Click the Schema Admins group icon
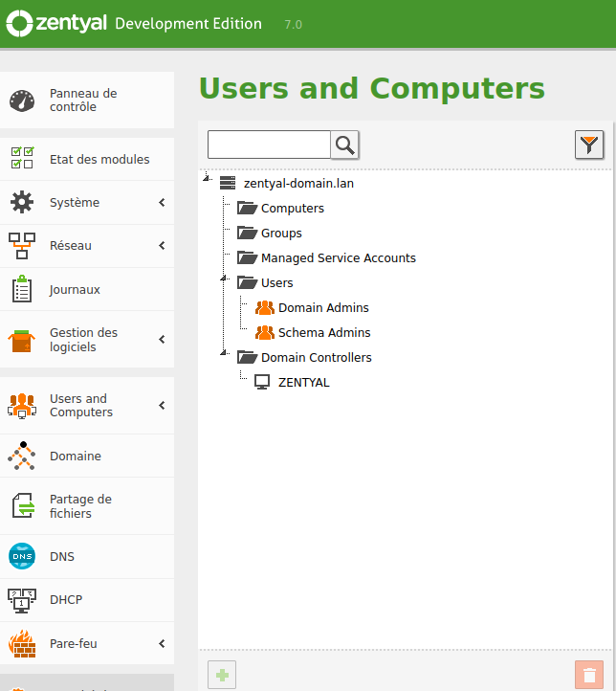The image size is (616, 691). coord(265,332)
